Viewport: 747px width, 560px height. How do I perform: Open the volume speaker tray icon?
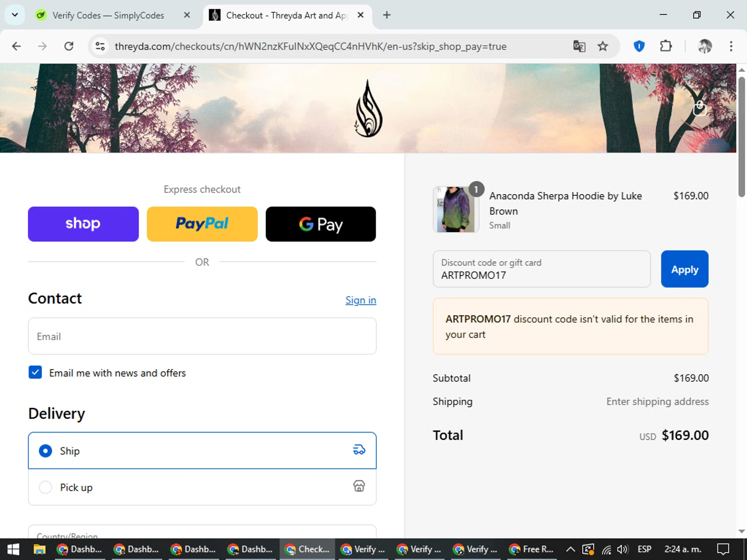click(622, 550)
